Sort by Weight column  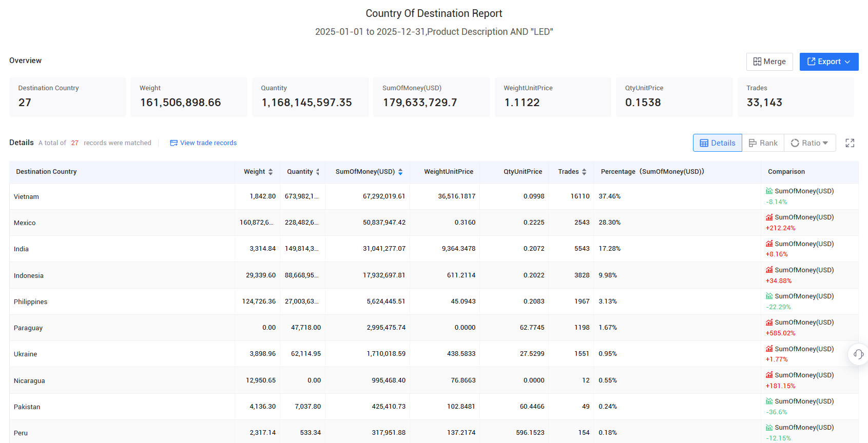tap(271, 172)
